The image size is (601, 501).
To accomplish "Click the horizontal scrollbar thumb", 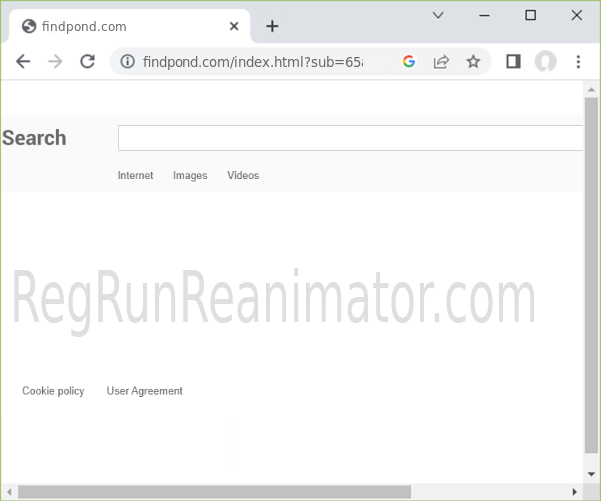I will [x=215, y=492].
